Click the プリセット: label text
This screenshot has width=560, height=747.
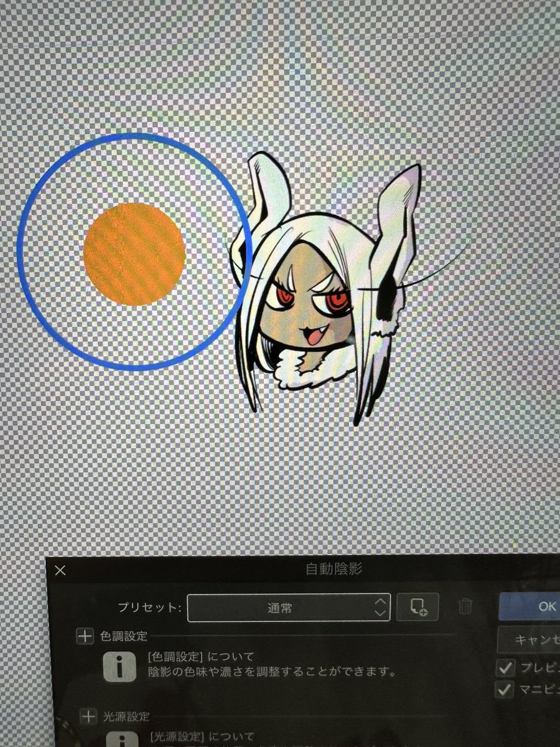tap(149, 608)
